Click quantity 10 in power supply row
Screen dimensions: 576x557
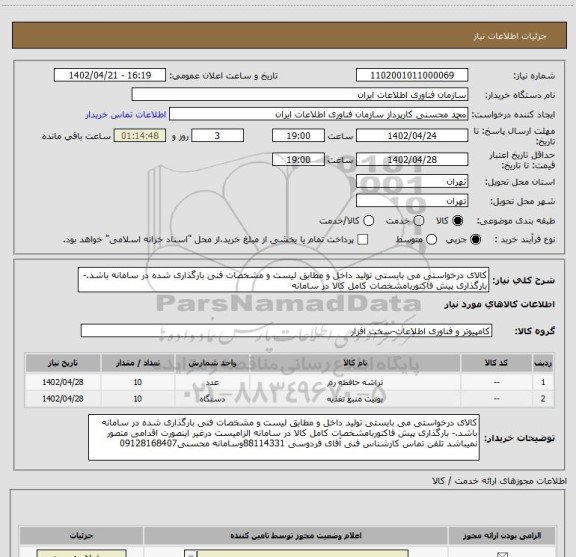pos(138,399)
